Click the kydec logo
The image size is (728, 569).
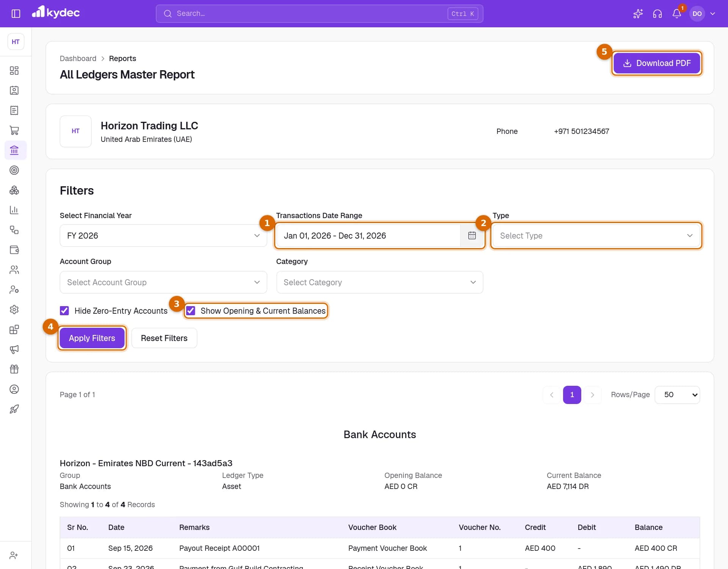click(x=56, y=13)
